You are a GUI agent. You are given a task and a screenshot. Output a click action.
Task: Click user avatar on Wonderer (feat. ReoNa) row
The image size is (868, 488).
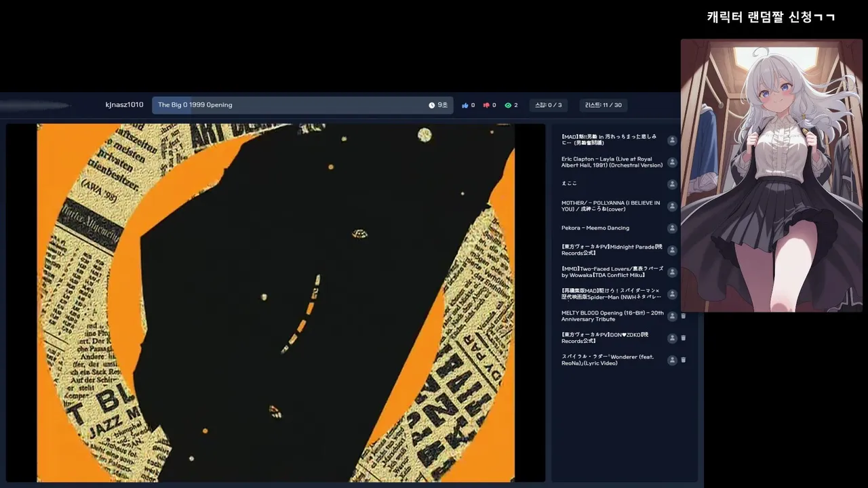click(x=672, y=360)
